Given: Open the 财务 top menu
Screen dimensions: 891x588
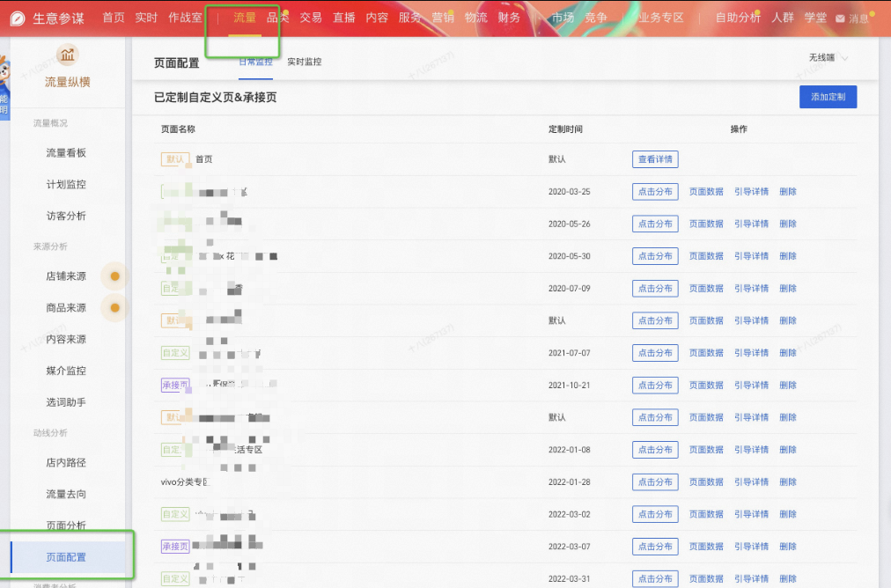Looking at the screenshot, I should click(x=509, y=18).
